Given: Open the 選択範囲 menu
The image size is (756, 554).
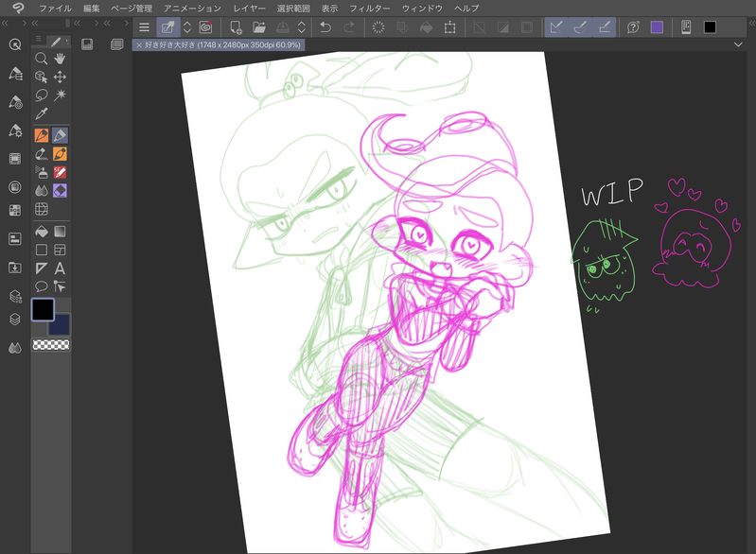Looking at the screenshot, I should click(x=293, y=9).
